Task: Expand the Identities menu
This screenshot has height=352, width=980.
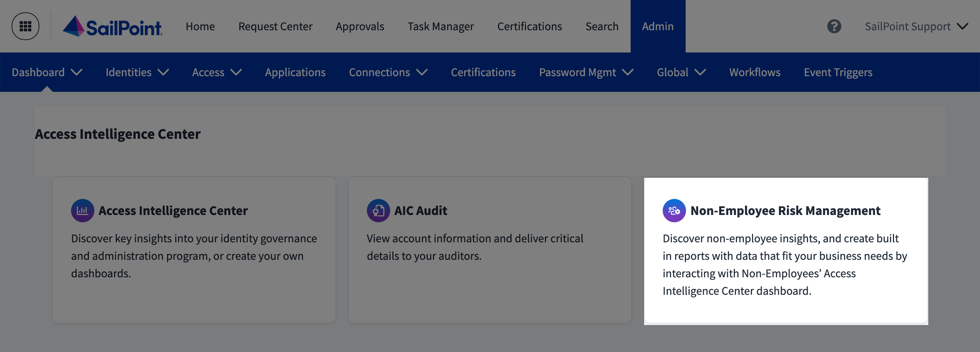Action: (x=137, y=72)
